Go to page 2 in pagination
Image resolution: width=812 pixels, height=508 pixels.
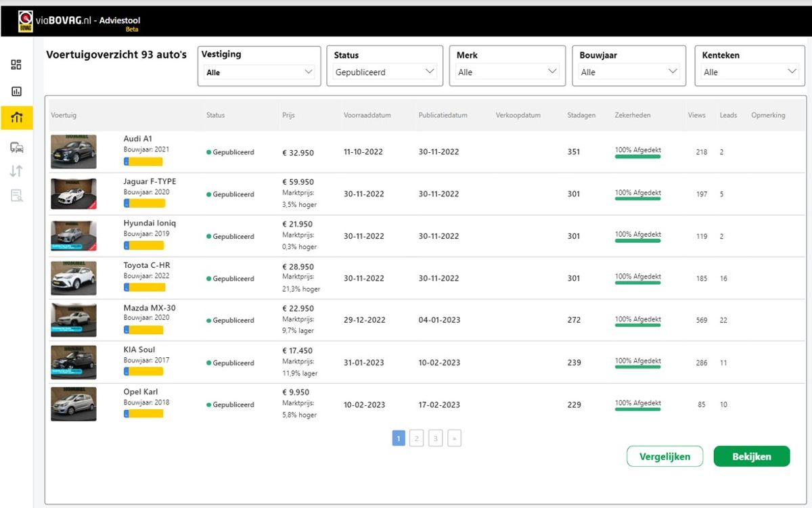pos(417,439)
